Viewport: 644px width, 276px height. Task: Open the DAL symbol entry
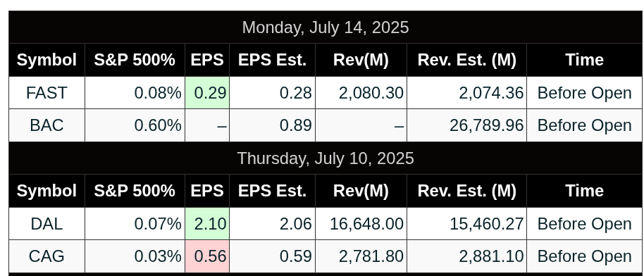coord(47,224)
